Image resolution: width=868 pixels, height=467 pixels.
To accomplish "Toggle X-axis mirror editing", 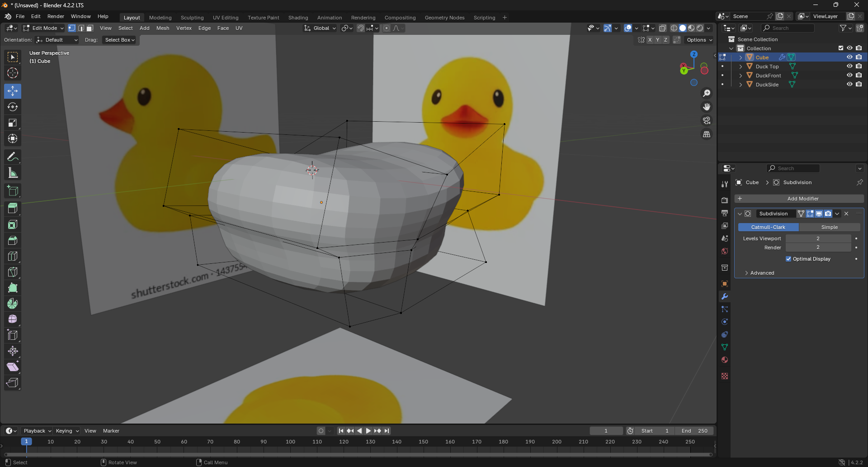I will point(650,40).
